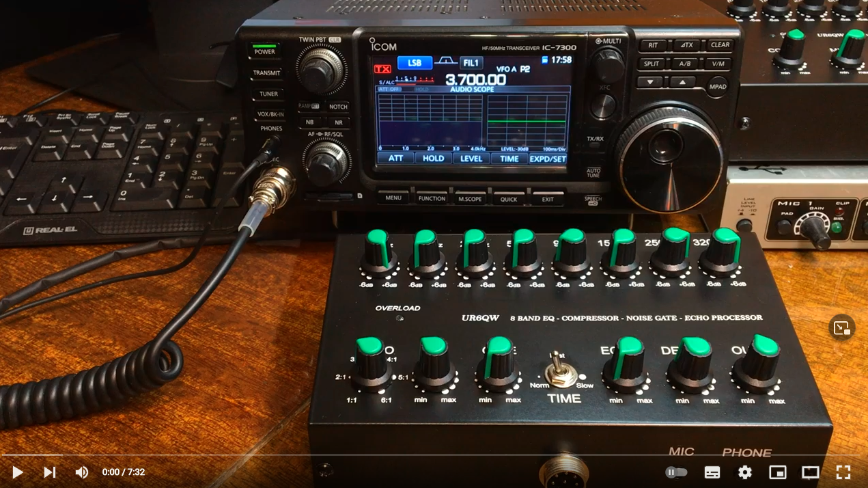Click the picture-in-picture overlay icon at right edge

842,327
